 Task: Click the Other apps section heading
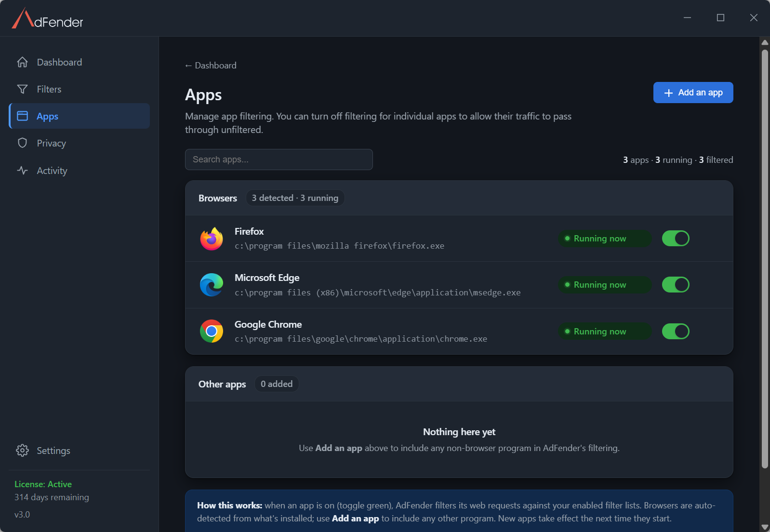tap(222, 384)
